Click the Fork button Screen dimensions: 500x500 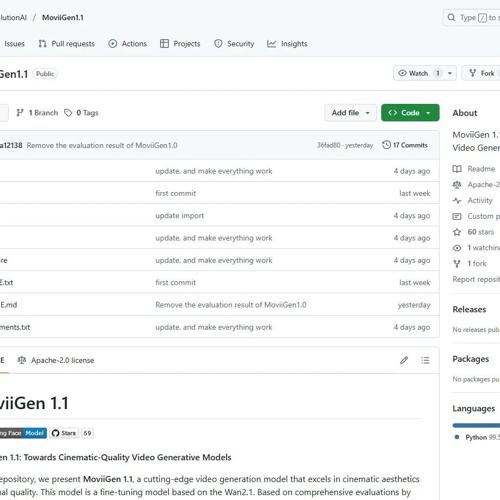482,73
